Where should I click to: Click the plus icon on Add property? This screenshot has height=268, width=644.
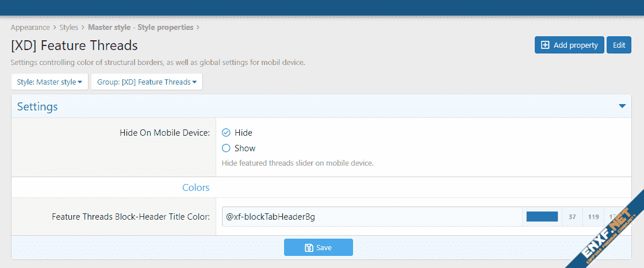545,45
